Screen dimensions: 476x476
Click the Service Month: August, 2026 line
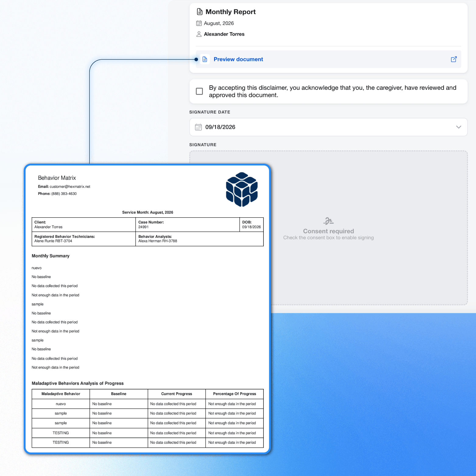point(148,212)
